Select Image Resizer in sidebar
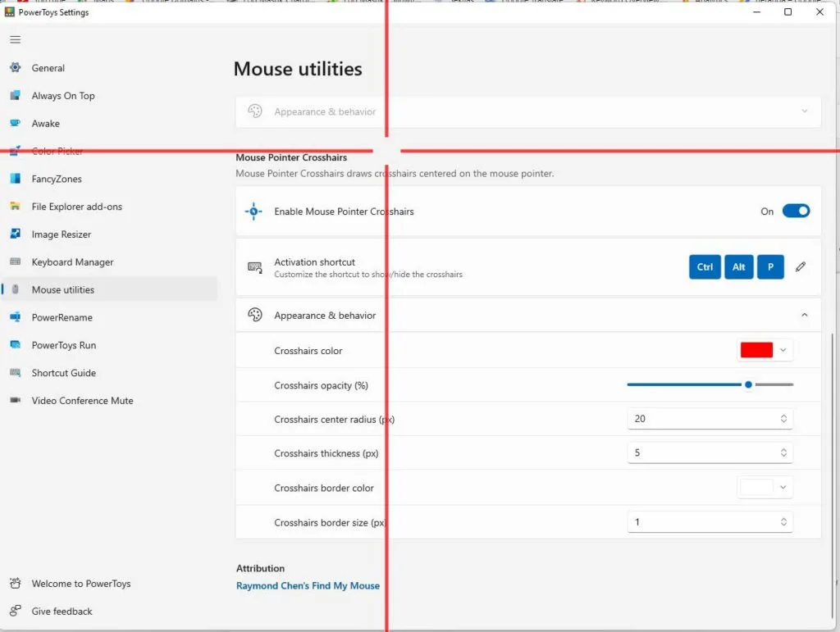 109,234
